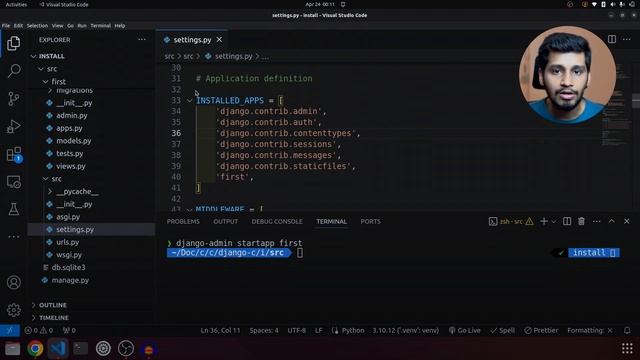
Task: Switch to the DEBUG CONSOLE tab
Action: click(x=277, y=221)
